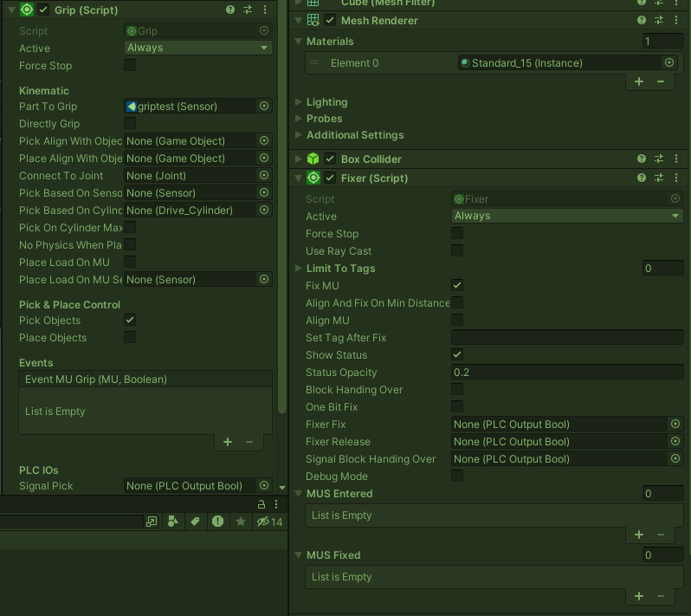Image resolution: width=691 pixels, height=616 pixels.
Task: Open help for Mesh Renderer component
Action: (x=642, y=20)
